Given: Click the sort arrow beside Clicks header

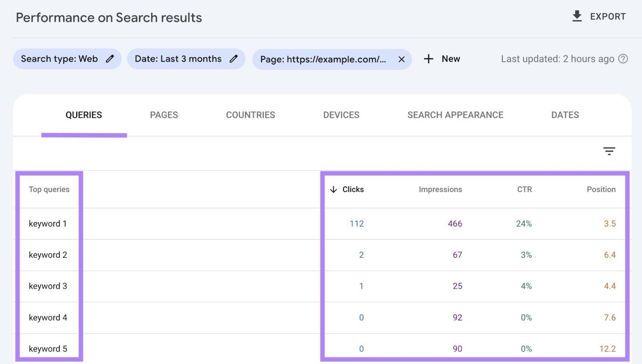Looking at the screenshot, I should point(333,190).
